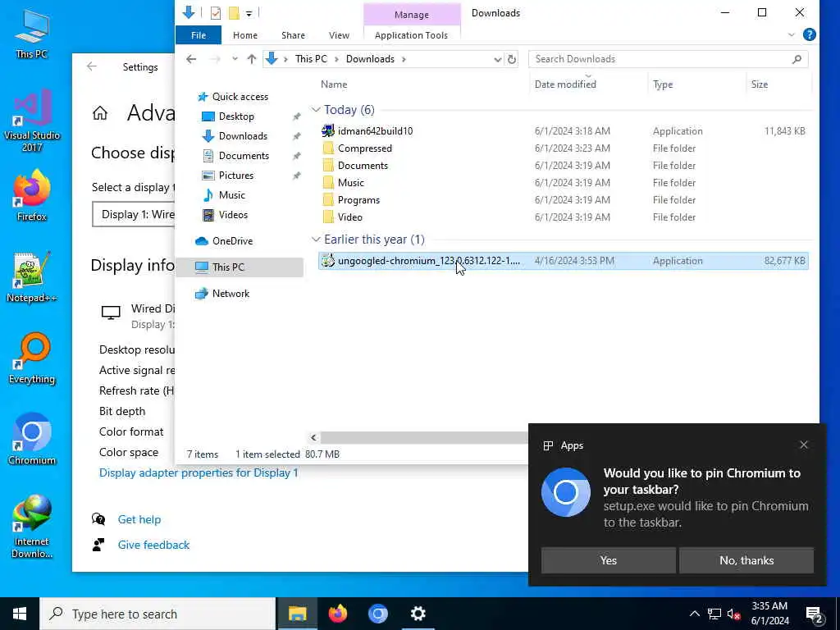Click Yes to pin Chromium
Screen dimensions: 840x630
click(608, 560)
